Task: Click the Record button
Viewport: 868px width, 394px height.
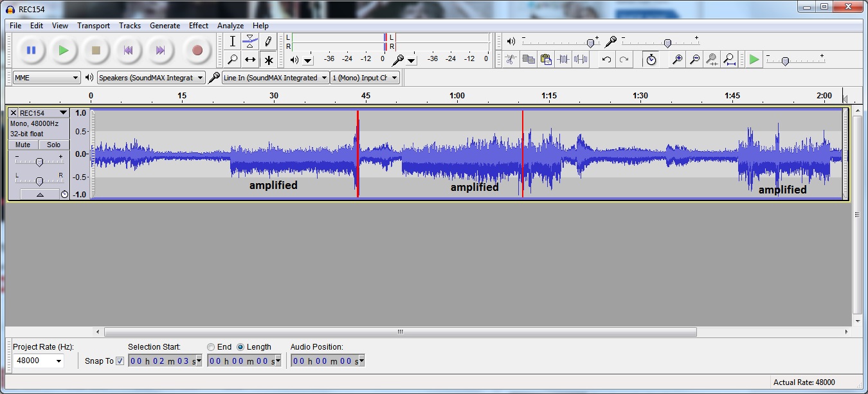Action: tap(197, 50)
